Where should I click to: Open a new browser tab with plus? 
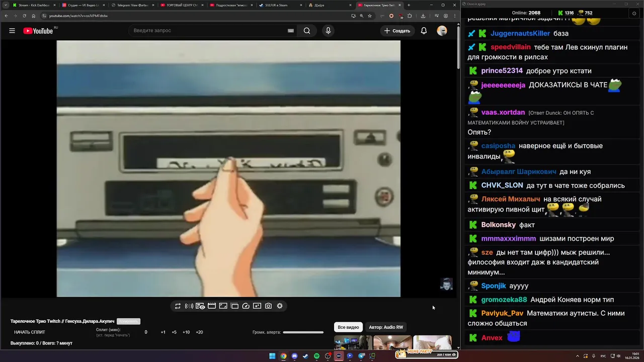click(x=409, y=5)
